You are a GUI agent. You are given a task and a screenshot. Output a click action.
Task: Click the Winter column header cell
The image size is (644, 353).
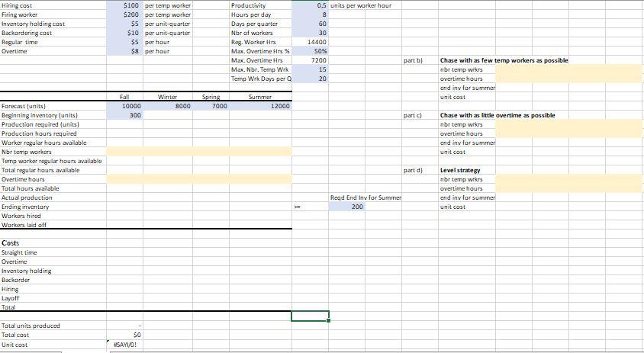pos(168,97)
